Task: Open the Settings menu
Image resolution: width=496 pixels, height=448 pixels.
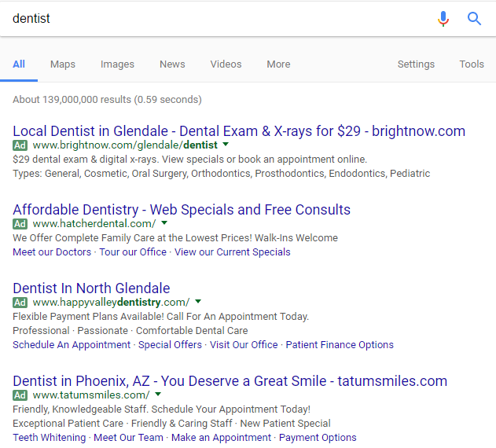Action: click(416, 64)
